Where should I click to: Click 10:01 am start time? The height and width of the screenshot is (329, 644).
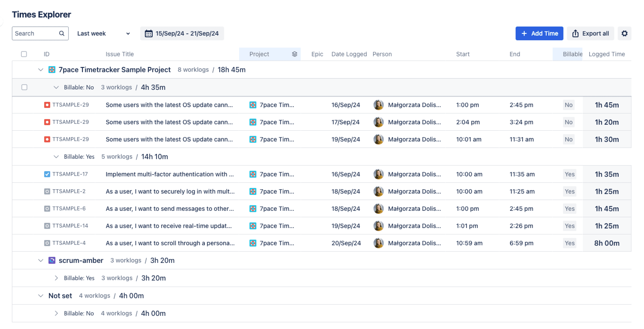pos(469,139)
